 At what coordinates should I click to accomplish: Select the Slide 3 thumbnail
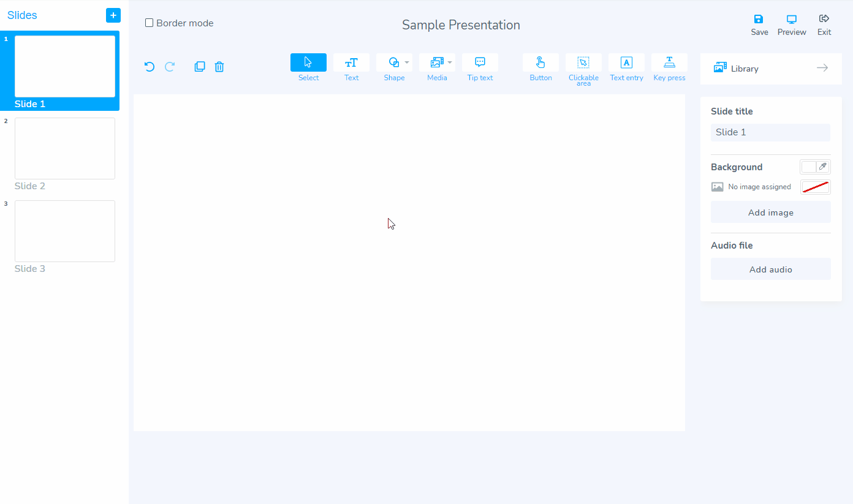click(x=65, y=231)
